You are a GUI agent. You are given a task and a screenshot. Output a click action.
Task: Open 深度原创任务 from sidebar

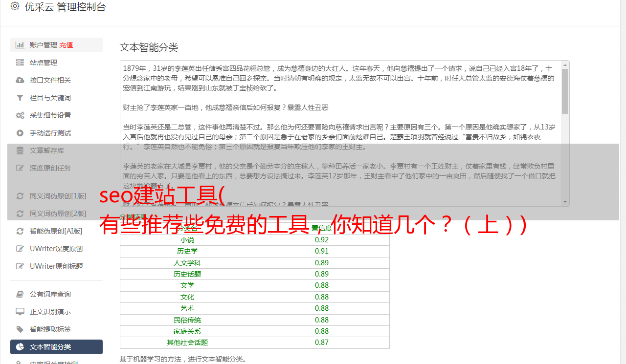click(56, 168)
